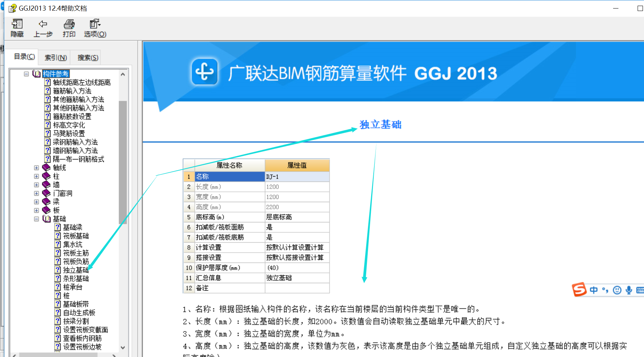Open the 筏板负筋 topic in tree
This screenshot has width=644, height=357.
tap(76, 261)
